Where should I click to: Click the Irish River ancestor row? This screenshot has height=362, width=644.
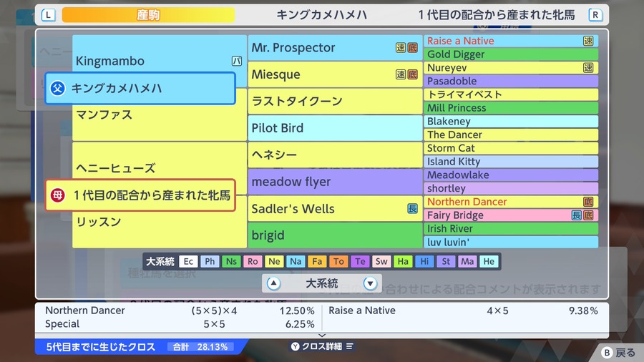(510, 229)
